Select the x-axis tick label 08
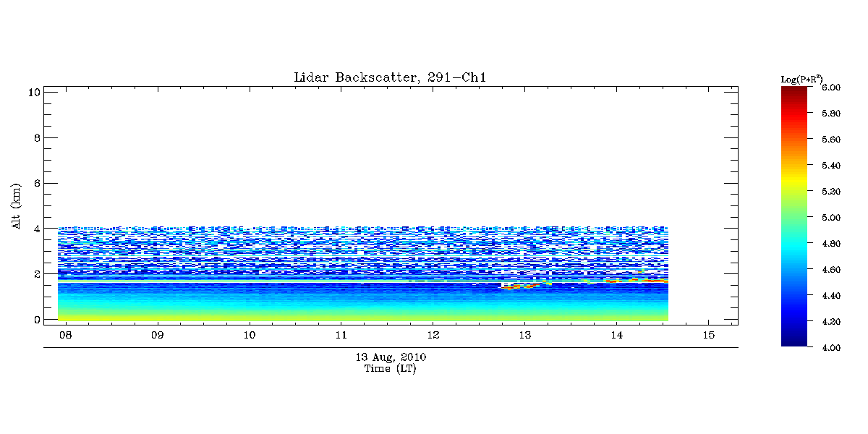Screen dimensions: 868x434 click(x=66, y=336)
